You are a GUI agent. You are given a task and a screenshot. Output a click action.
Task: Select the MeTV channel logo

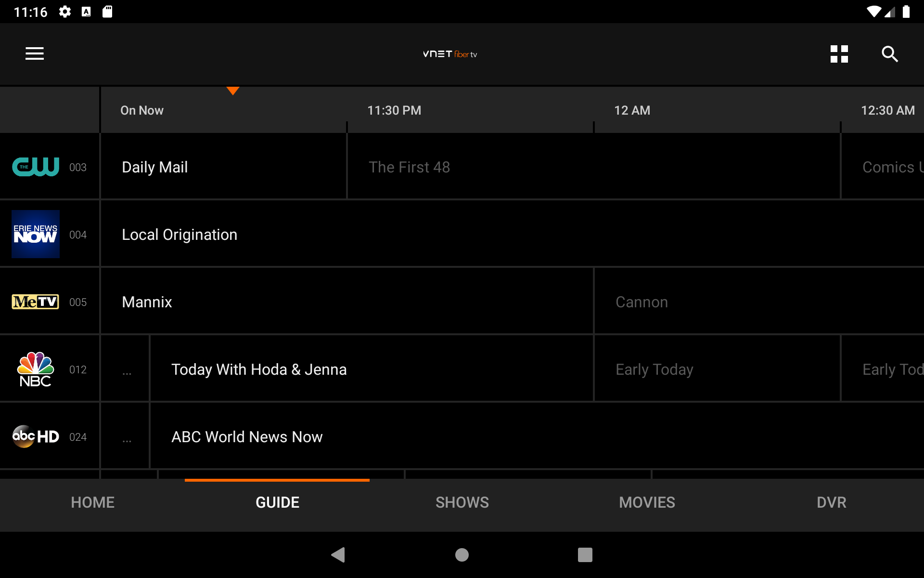tap(35, 302)
